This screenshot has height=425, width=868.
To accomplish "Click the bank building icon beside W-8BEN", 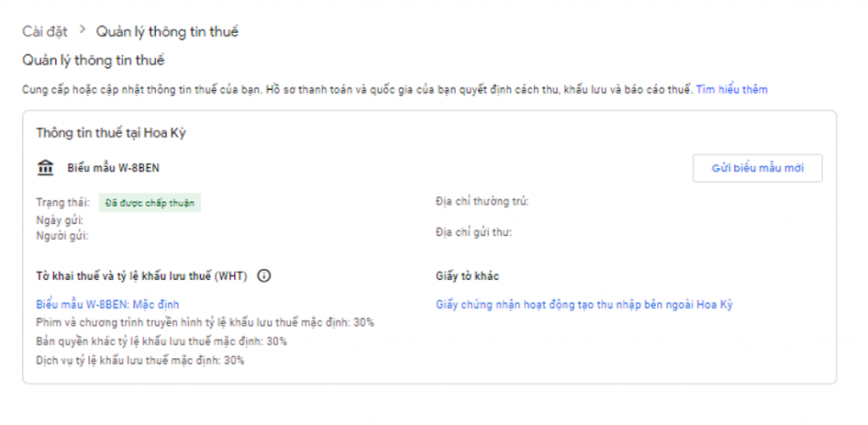I will click(x=46, y=168).
